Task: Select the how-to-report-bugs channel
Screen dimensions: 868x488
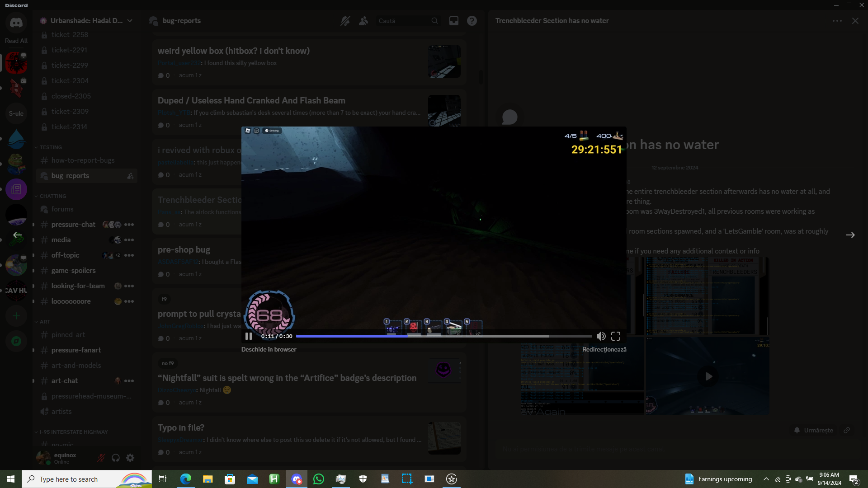Action: tap(83, 160)
